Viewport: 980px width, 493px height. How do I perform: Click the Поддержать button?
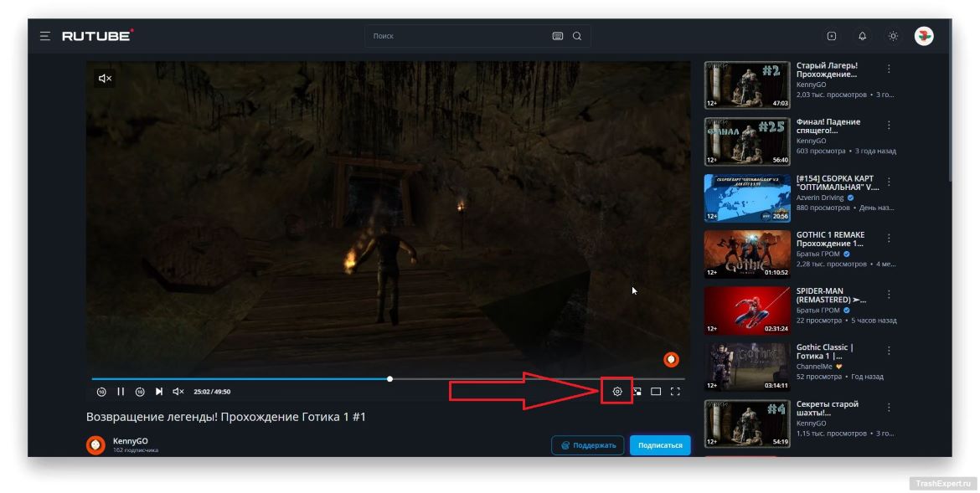[x=588, y=445]
